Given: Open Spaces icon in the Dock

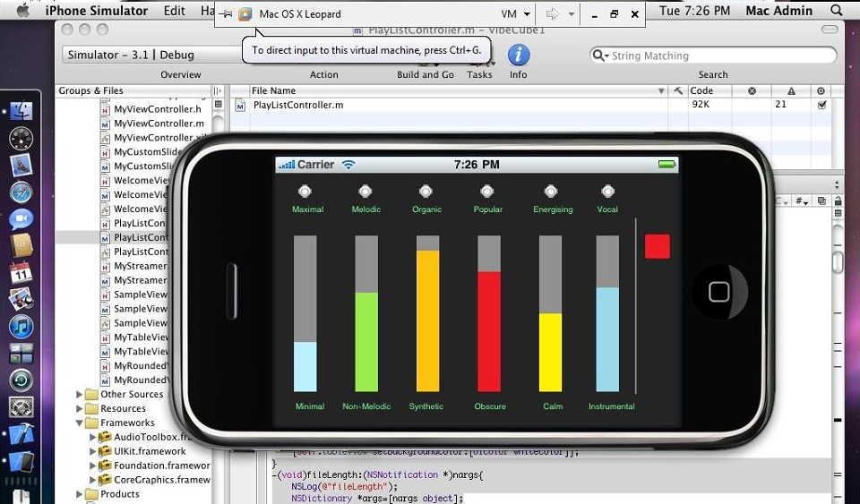Looking at the screenshot, I should point(21,354).
